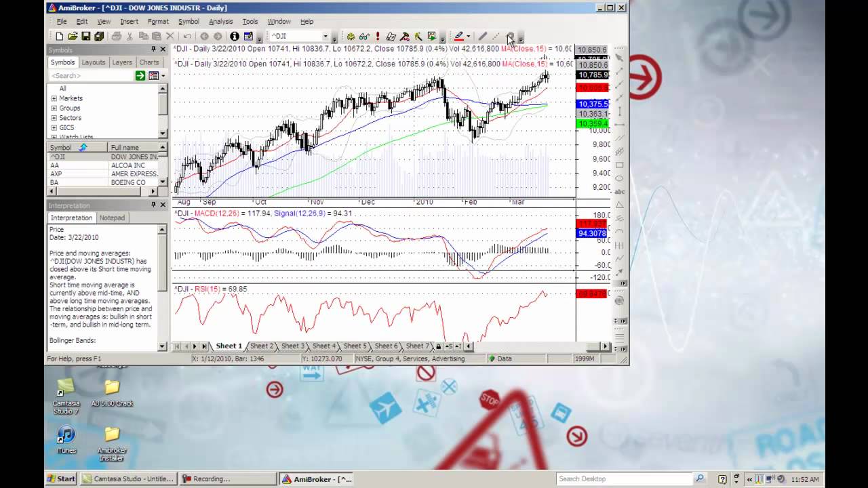868x488 pixels.
Task: Open the Analysis menu
Action: (x=220, y=22)
